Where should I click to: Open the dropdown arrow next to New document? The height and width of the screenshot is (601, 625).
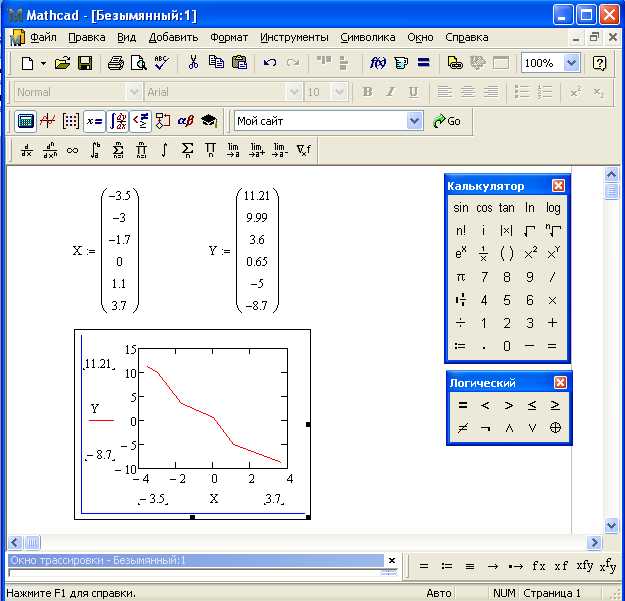click(43, 63)
